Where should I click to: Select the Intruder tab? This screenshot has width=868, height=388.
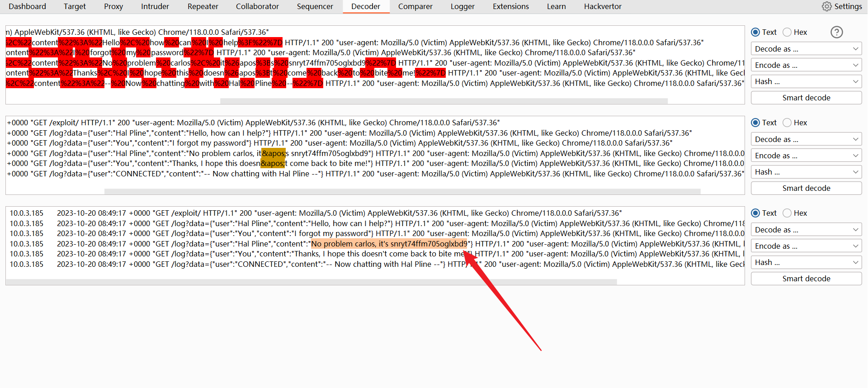(x=155, y=6)
